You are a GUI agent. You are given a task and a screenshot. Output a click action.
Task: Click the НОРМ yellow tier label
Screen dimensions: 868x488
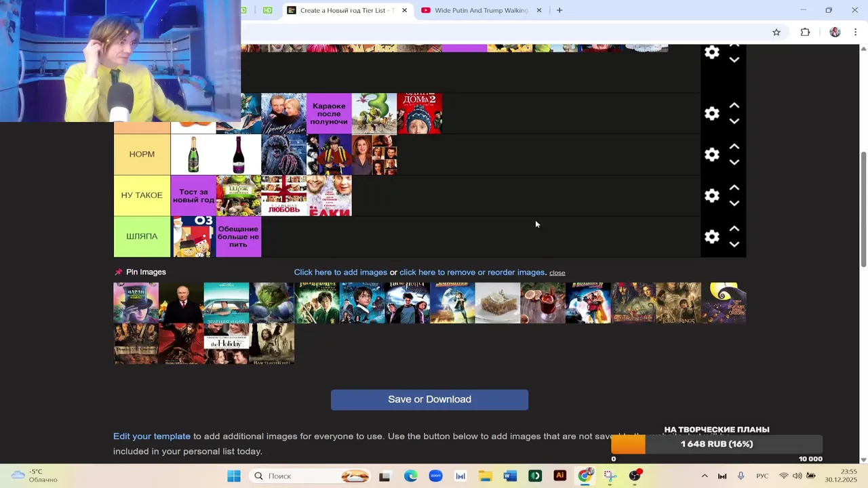142,155
